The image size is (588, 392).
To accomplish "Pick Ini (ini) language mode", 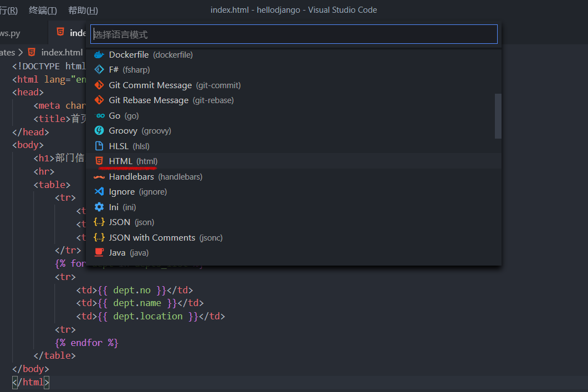I will [294, 207].
